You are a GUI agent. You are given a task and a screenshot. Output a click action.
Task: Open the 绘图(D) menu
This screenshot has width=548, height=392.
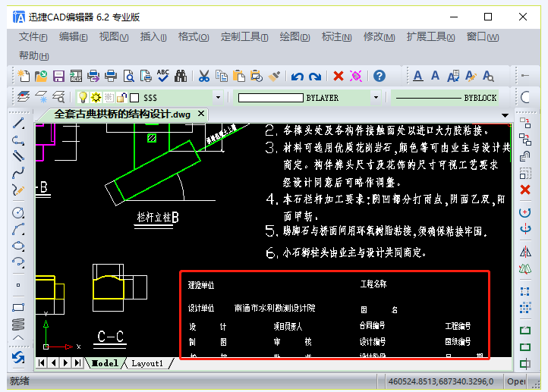(x=294, y=36)
